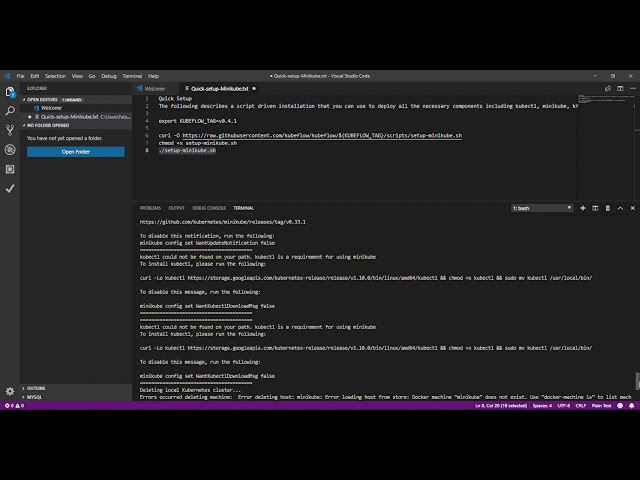
Task: Create a new terminal with plus icon
Action: pyautogui.click(x=582, y=208)
